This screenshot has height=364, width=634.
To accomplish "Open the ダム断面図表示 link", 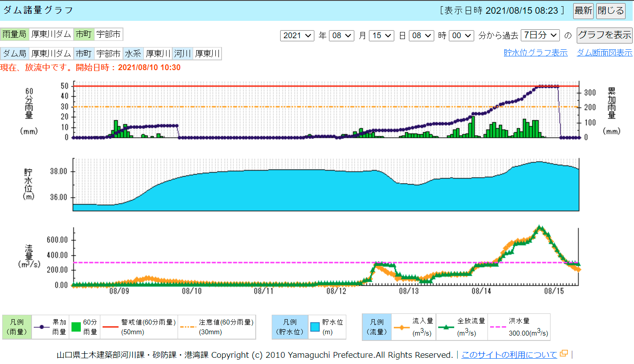I will tap(604, 53).
